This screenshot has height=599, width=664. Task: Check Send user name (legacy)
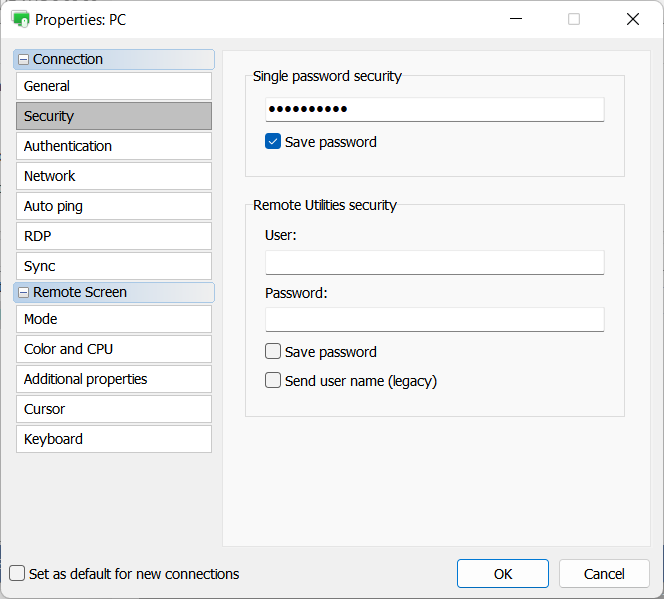[273, 381]
